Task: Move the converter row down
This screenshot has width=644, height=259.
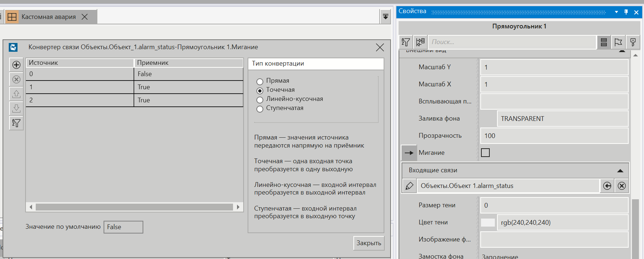Action: [x=16, y=109]
